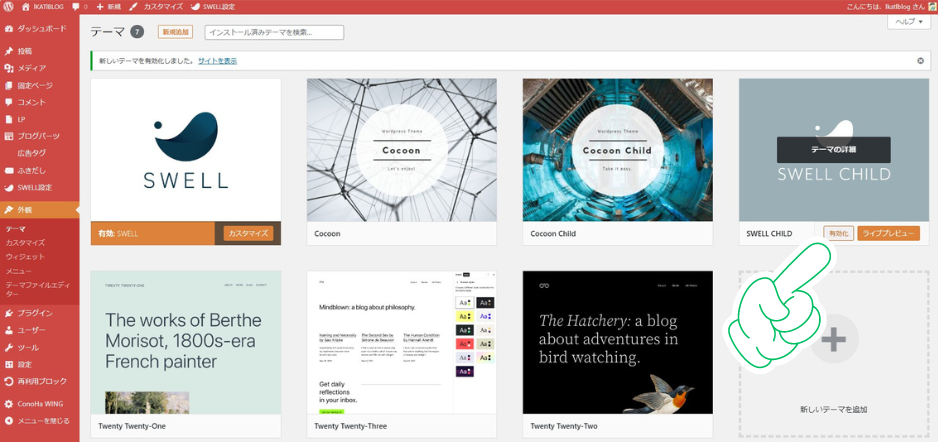
Task: Open ウィジェット submenu item
Action: [25, 257]
